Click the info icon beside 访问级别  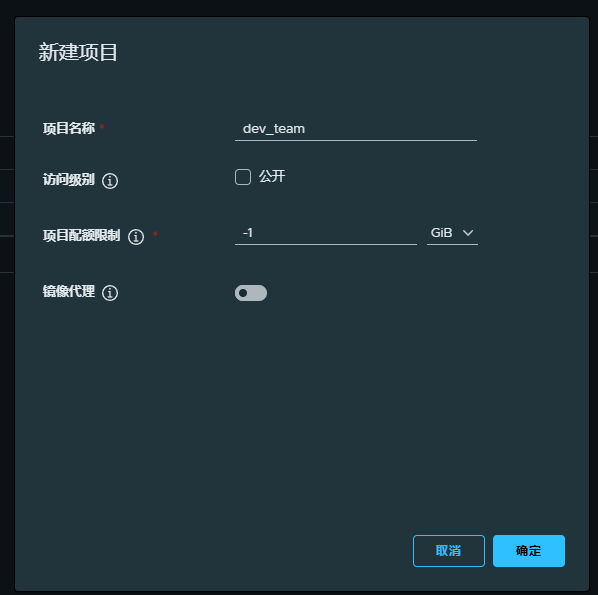point(110,180)
